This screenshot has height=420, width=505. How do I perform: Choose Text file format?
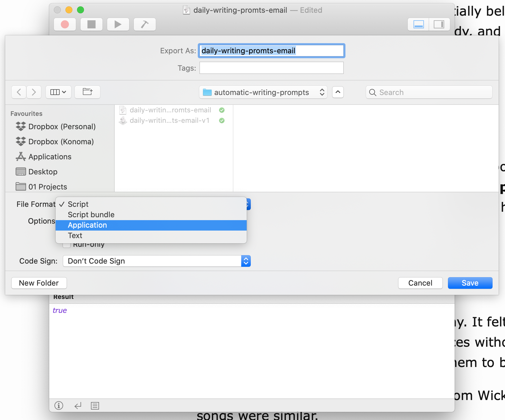151,235
